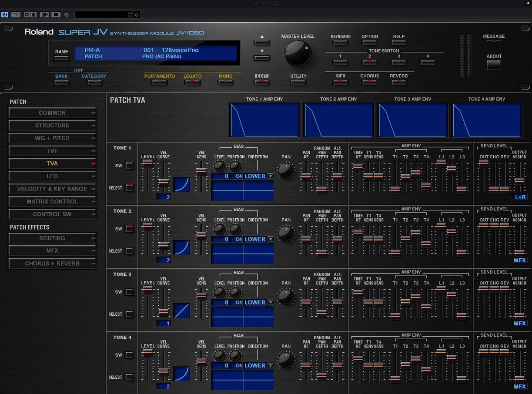Open the preset name field in host toolbar

tap(101, 15)
